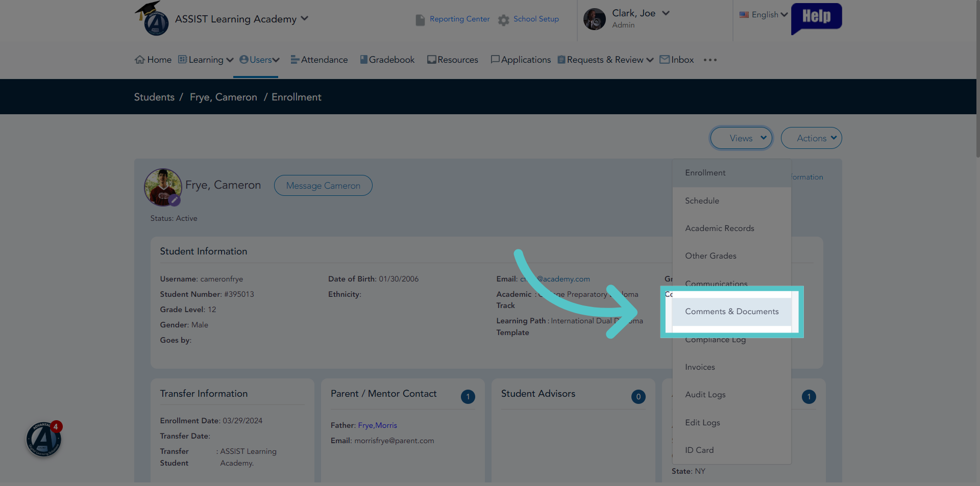Open the Frye,Morris father link
This screenshot has height=486, width=980.
pyautogui.click(x=378, y=425)
